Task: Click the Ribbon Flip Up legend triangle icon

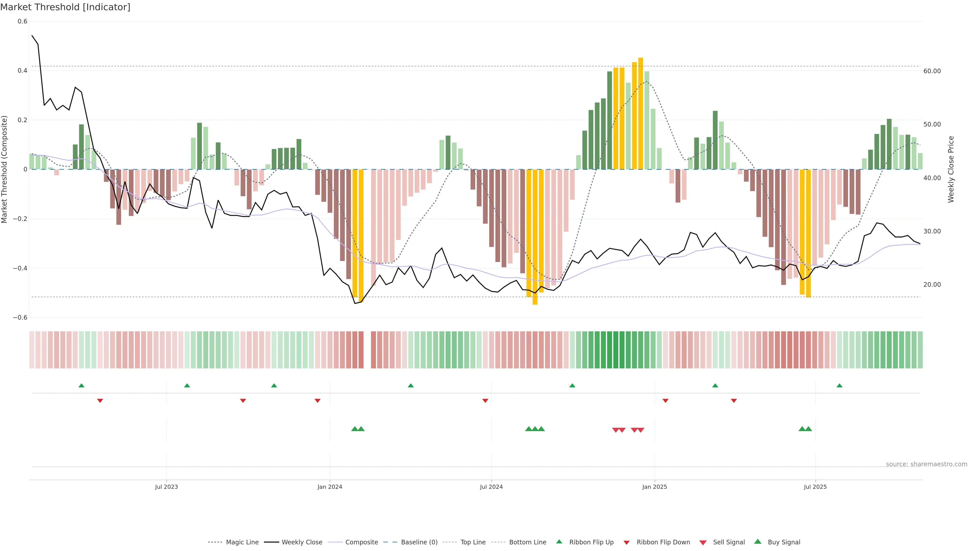Action: pyautogui.click(x=559, y=542)
